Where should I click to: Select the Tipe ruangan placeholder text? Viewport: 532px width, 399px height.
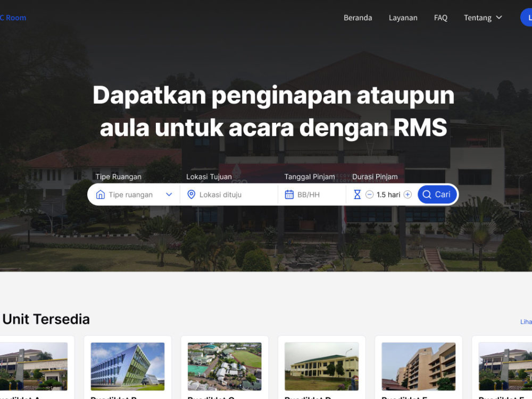[x=131, y=195]
